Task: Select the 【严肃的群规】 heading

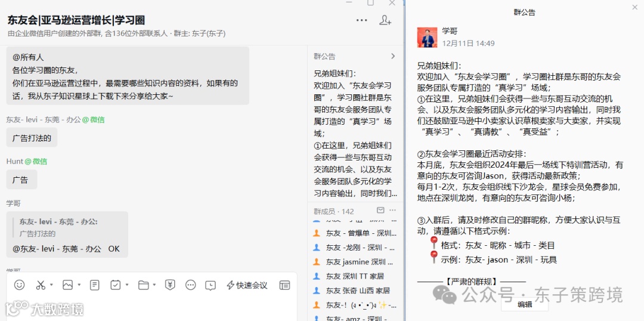Action: pos(472,282)
